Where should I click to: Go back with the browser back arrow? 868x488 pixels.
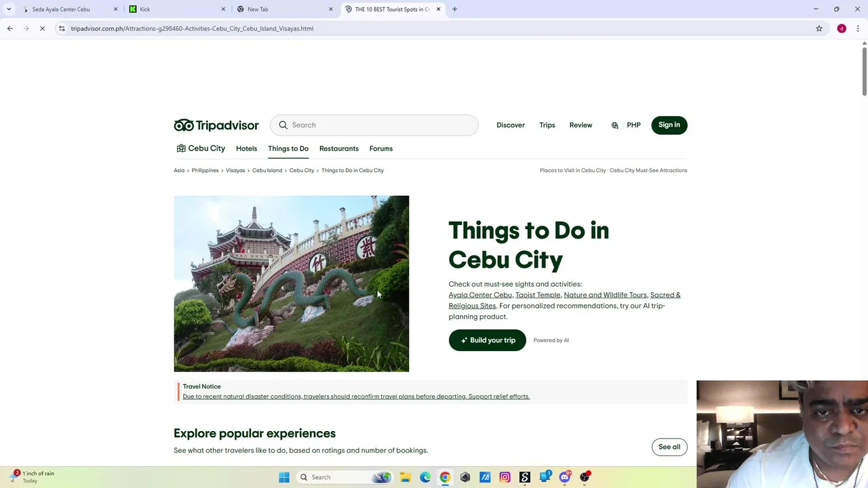click(9, 28)
